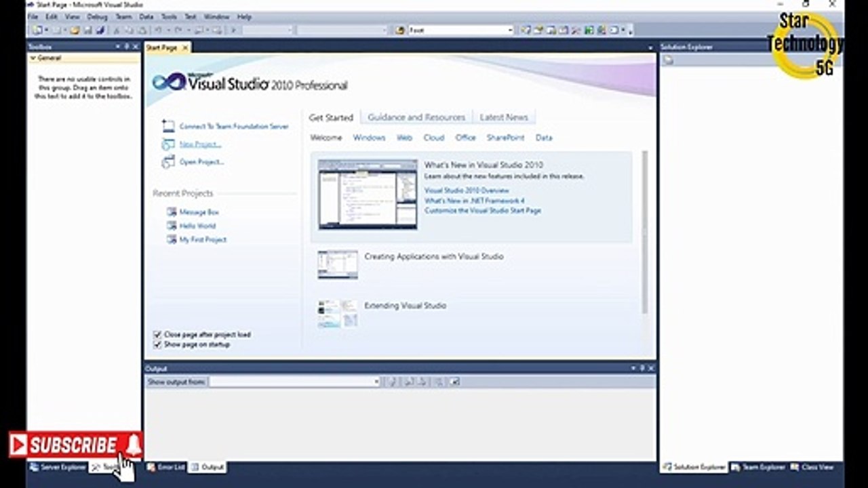Toggle 'Close page after project load' checkbox

coord(157,335)
